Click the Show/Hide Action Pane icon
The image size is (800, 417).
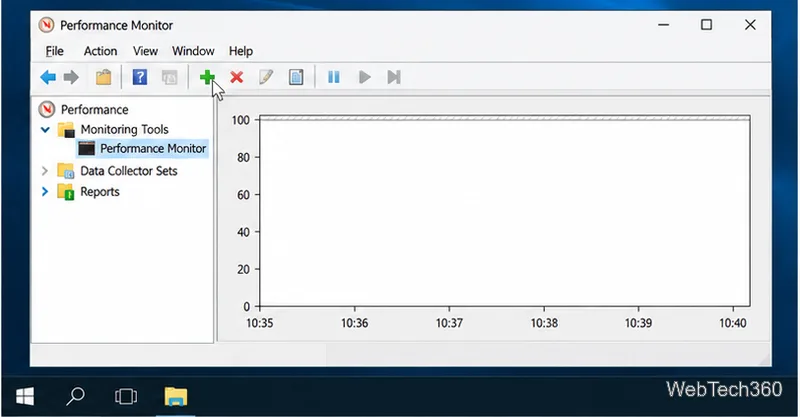[x=169, y=77]
